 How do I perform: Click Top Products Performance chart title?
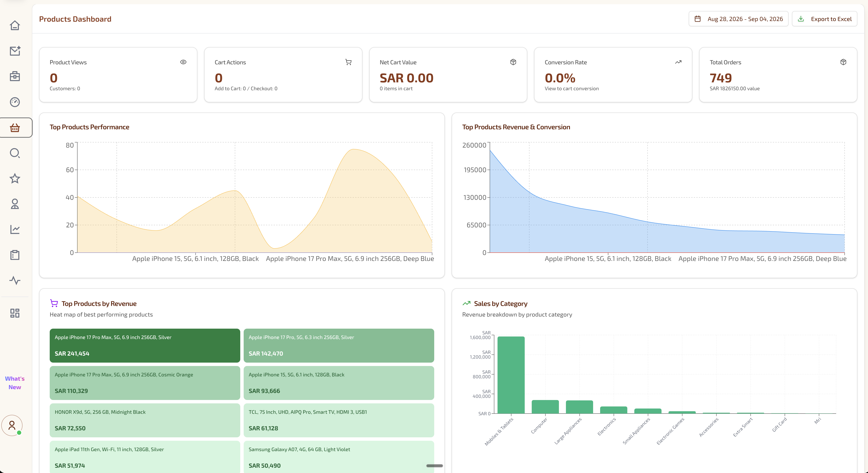89,127
